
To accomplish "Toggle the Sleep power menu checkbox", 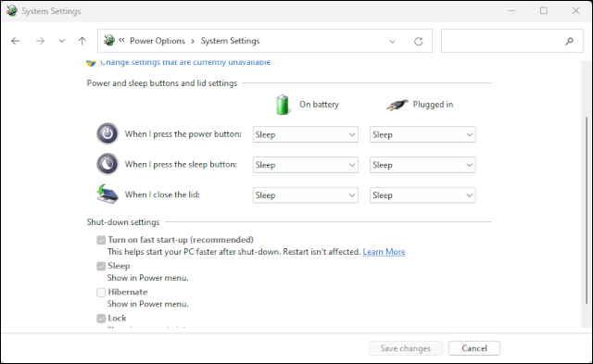I will pyautogui.click(x=101, y=266).
